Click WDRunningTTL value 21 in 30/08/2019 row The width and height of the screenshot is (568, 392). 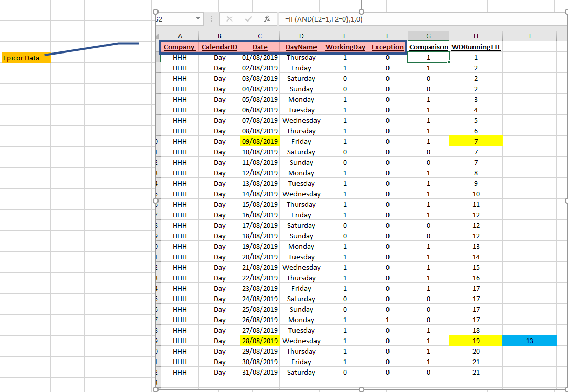pyautogui.click(x=476, y=362)
